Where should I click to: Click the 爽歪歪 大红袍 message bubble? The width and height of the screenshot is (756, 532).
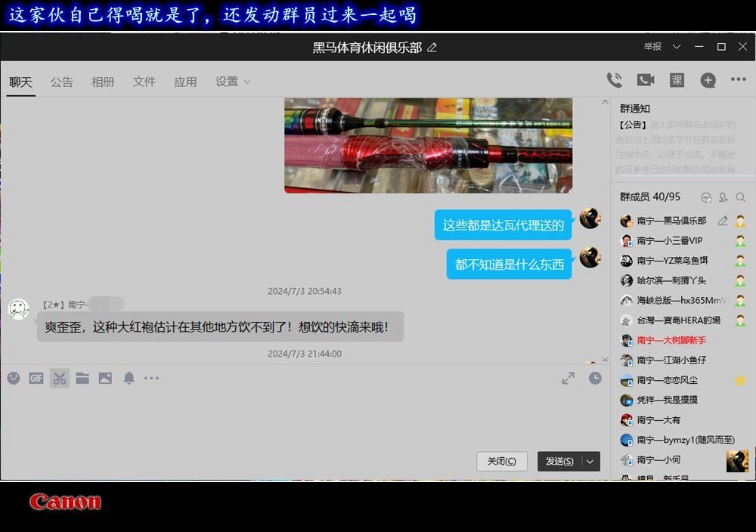(220, 327)
